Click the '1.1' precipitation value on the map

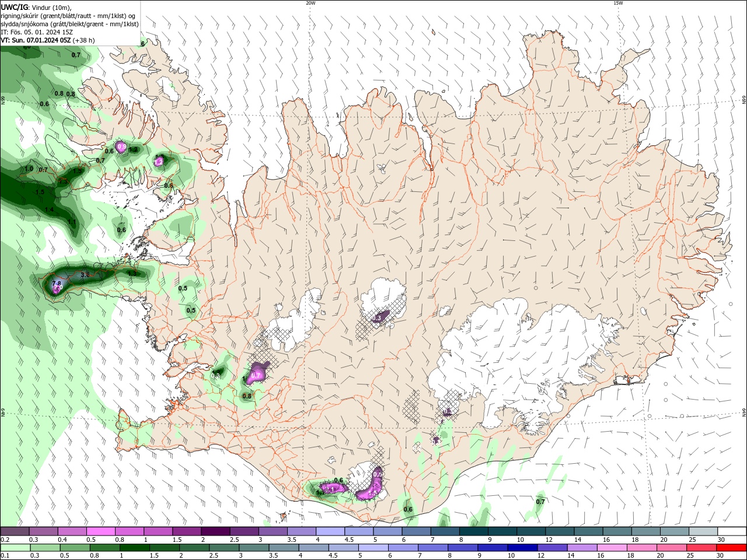click(72, 222)
